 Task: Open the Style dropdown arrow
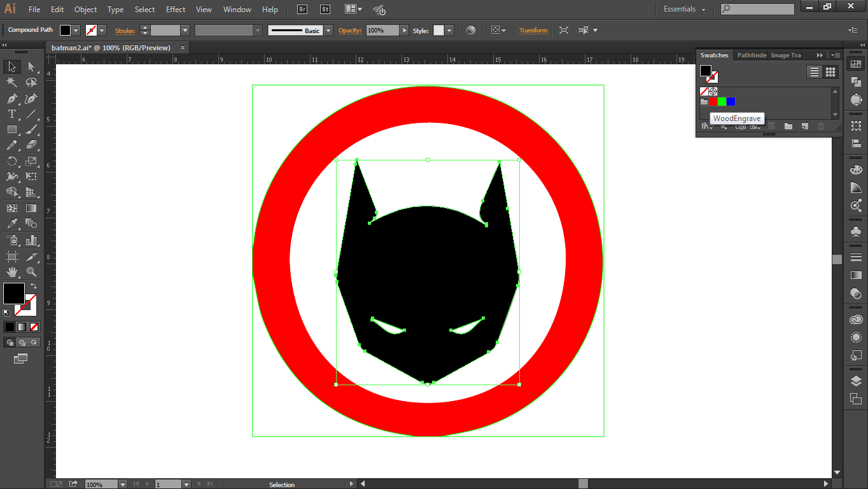449,31
